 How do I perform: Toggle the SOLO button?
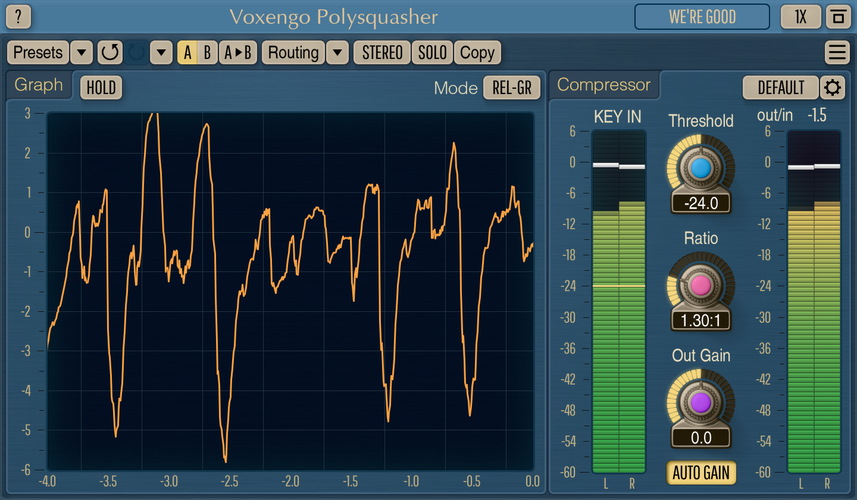[432, 52]
